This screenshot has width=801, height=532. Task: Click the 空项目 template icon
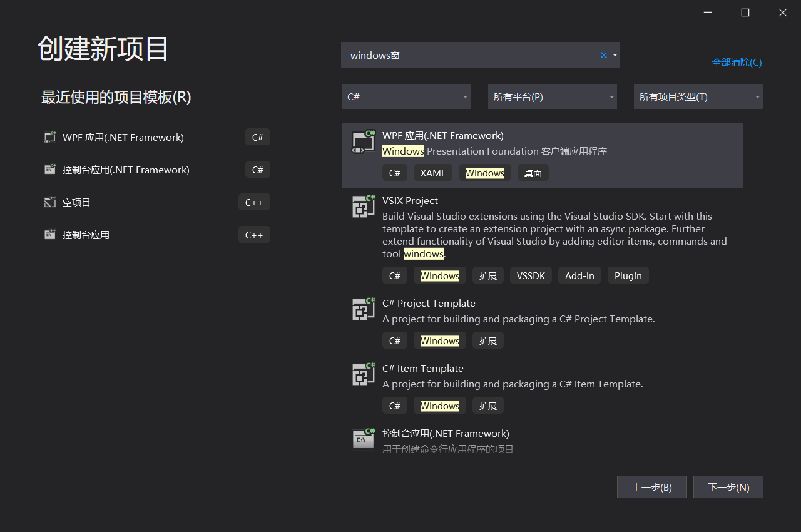[x=50, y=202]
